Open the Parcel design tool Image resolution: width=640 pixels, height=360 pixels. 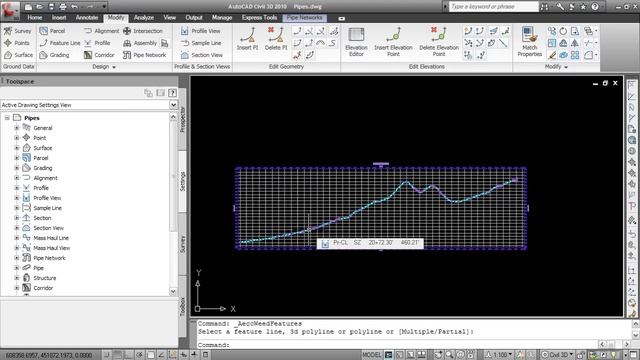[52, 31]
